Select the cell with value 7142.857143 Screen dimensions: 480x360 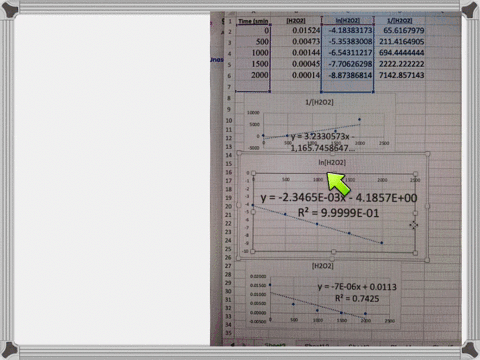click(400, 75)
